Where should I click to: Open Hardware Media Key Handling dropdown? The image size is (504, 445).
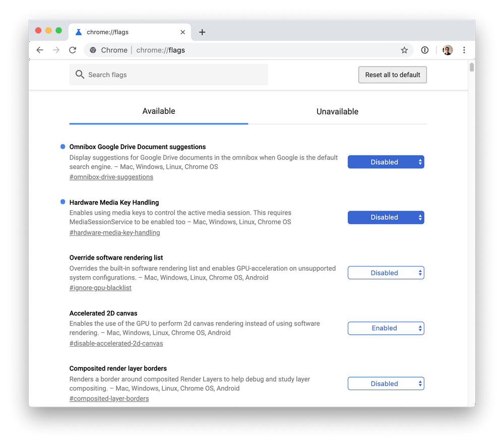coord(386,217)
